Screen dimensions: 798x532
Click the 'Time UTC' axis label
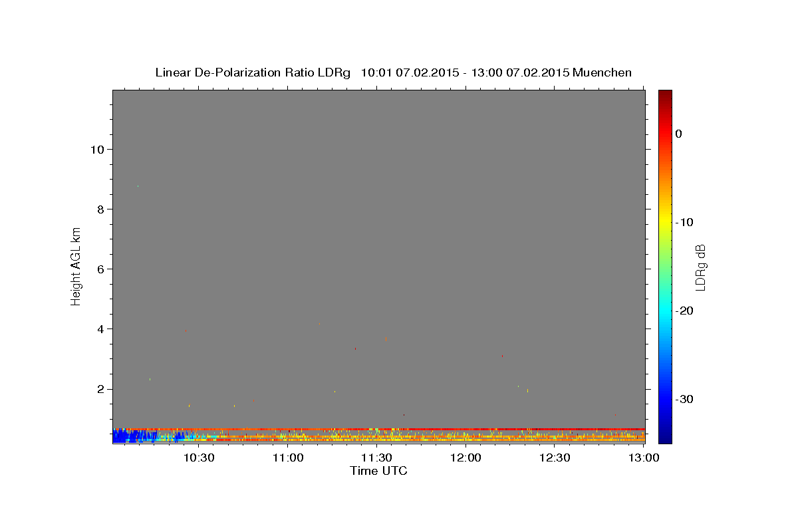click(378, 471)
